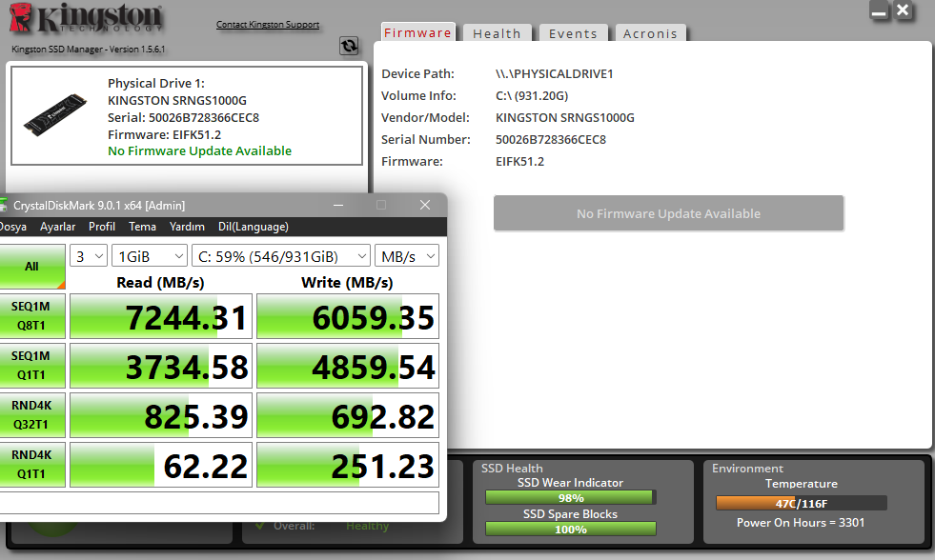The width and height of the screenshot is (935, 560).
Task: Click the serial number 50026B728366CEC8 value
Action: (x=550, y=139)
